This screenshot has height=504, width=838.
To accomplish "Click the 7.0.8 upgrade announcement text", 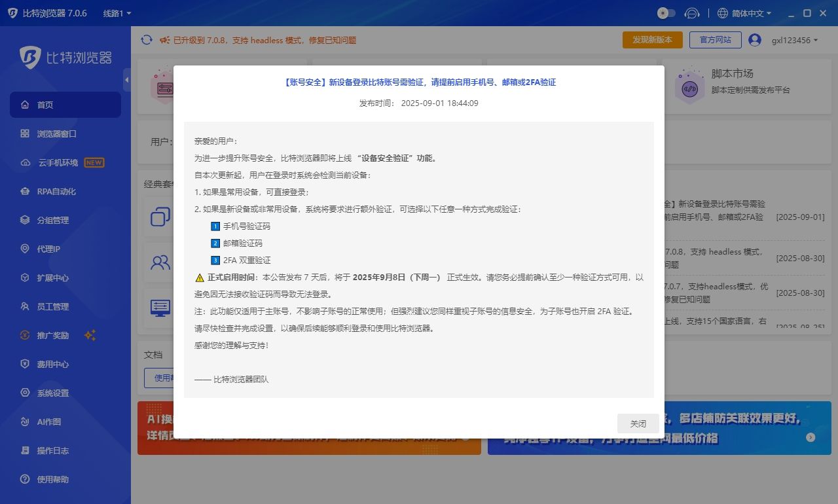I will click(264, 40).
